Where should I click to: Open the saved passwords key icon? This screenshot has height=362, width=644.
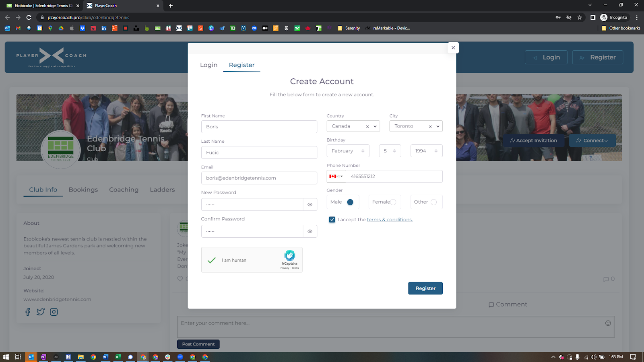coord(558,17)
